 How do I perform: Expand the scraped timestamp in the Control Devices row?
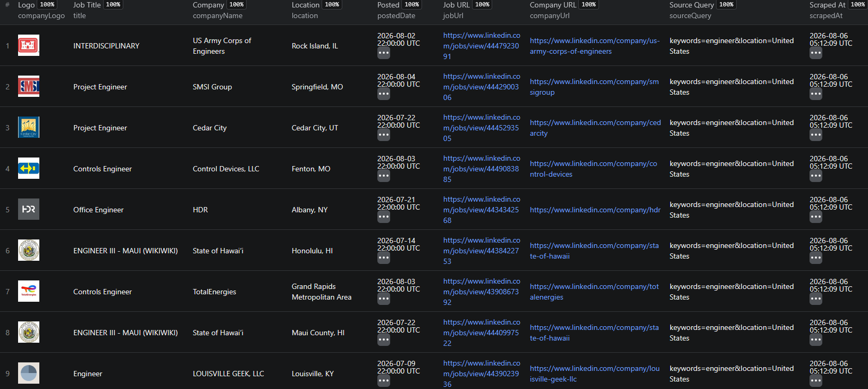click(x=816, y=176)
